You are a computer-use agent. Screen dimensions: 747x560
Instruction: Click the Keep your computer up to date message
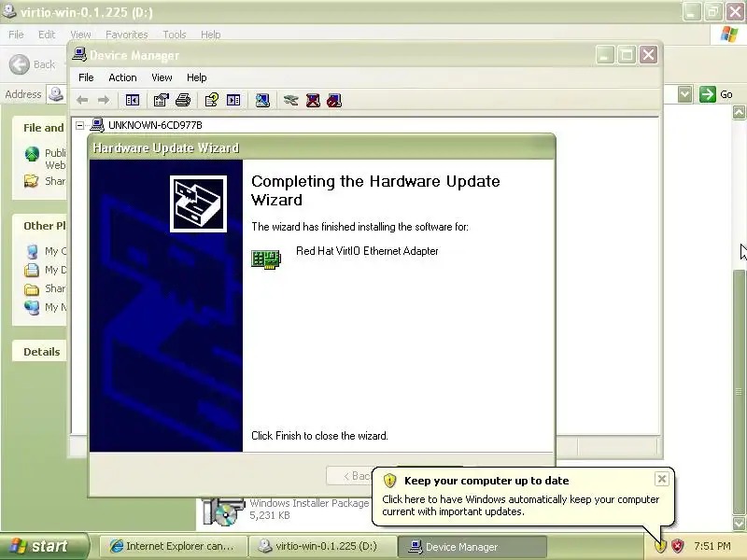click(520, 505)
